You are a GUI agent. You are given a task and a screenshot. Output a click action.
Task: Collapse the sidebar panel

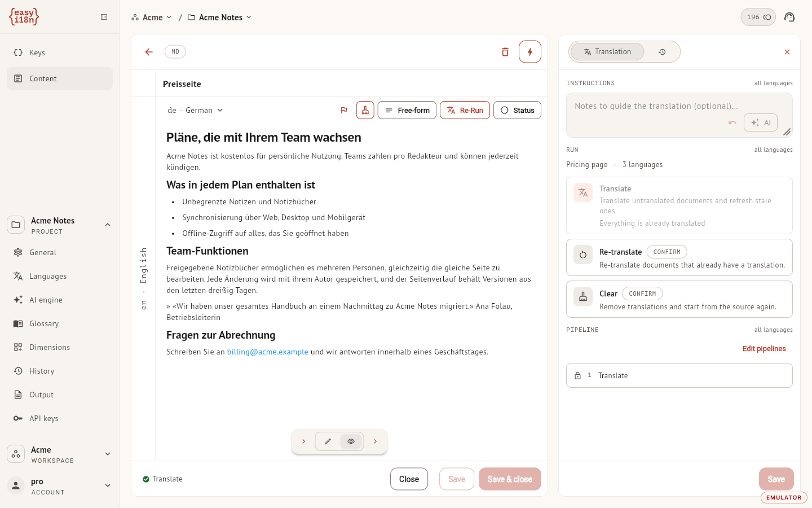104,17
